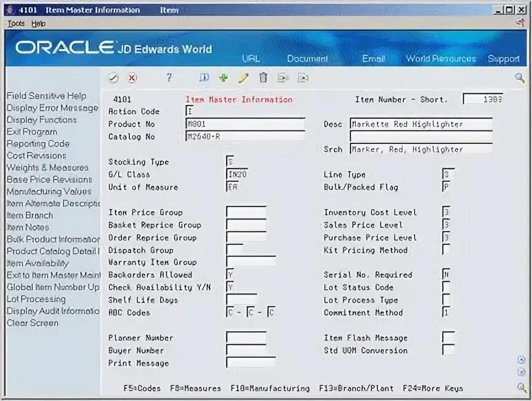532x401 pixels.
Task: Click the Item Price Group field
Action: coord(246,212)
